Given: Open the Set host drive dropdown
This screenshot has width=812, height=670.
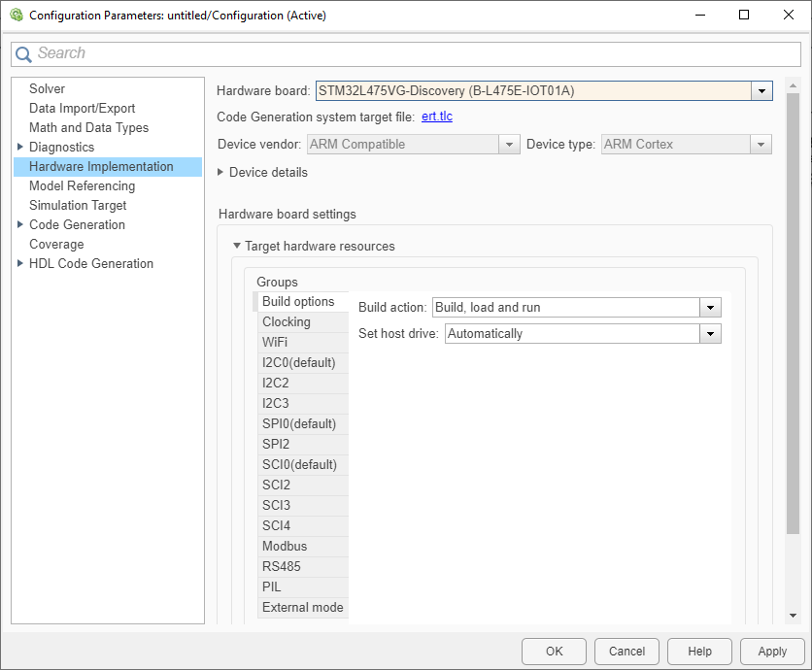Looking at the screenshot, I should (711, 334).
